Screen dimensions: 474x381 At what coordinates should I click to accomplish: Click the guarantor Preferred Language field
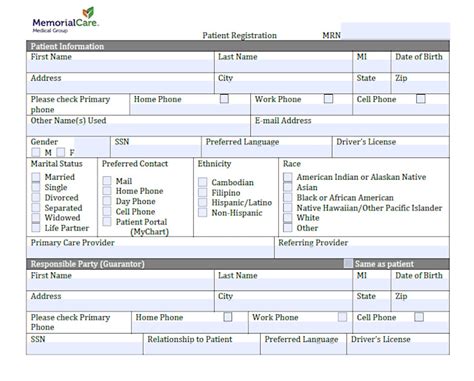[304, 349]
